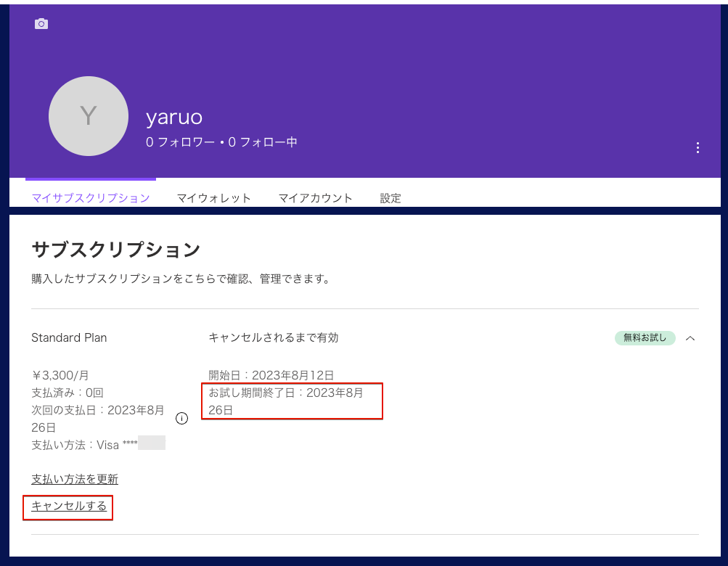The image size is (728, 566).
Task: Click the gray Y profile avatar
Action: (x=89, y=116)
